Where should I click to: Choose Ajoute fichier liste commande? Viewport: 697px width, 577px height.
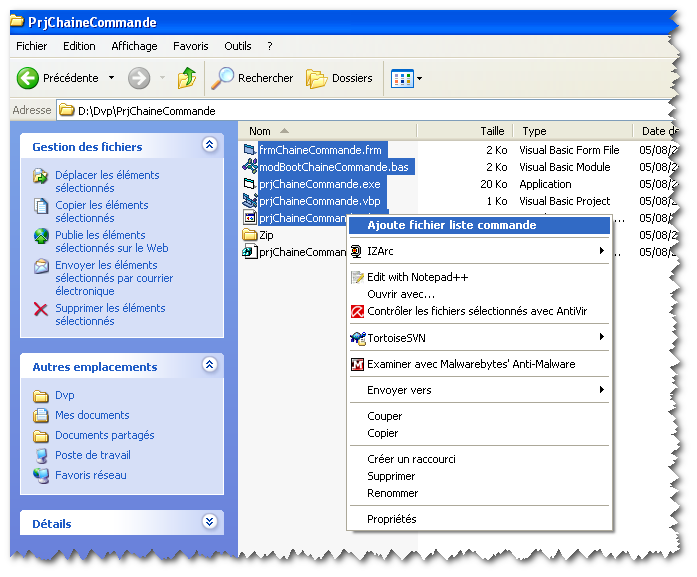pos(451,225)
